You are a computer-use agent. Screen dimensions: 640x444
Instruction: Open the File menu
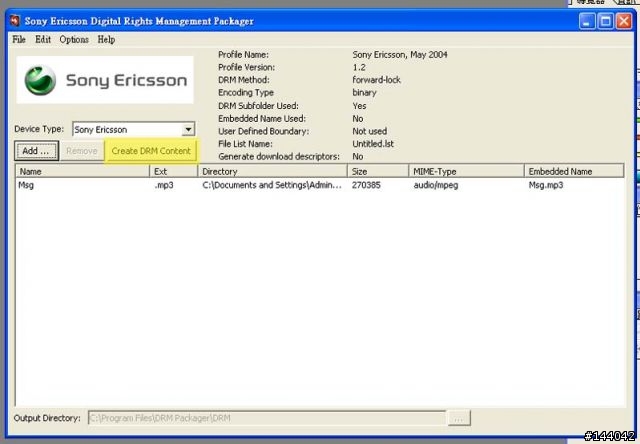tap(19, 40)
